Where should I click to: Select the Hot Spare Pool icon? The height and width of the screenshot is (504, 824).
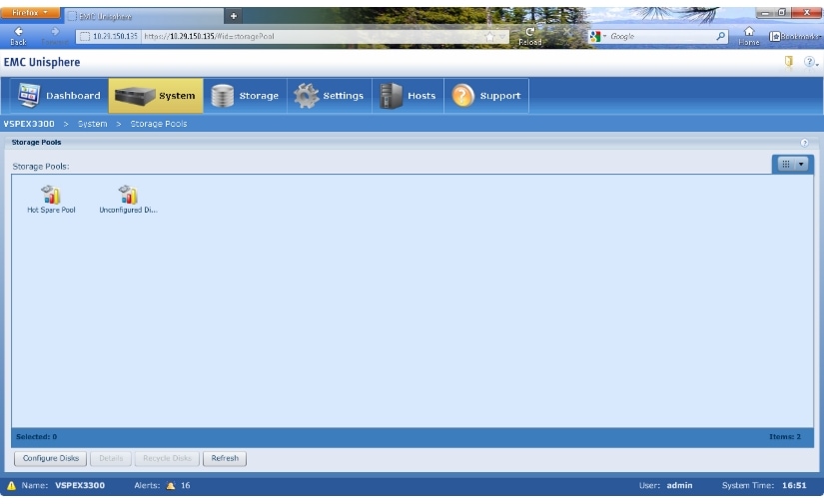[x=51, y=199]
